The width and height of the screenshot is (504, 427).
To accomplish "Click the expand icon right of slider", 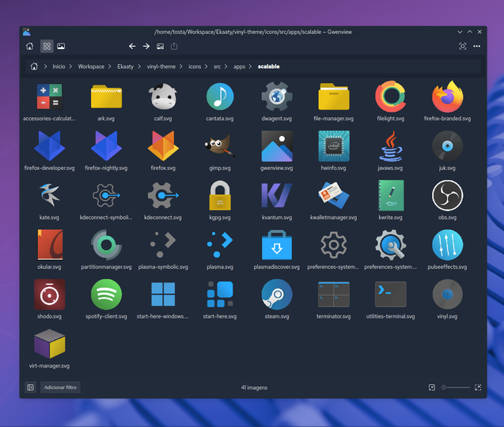I will [478, 387].
